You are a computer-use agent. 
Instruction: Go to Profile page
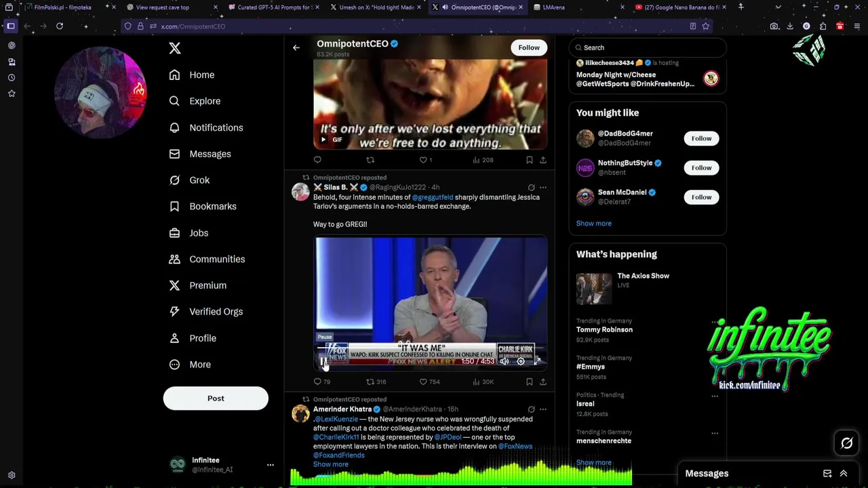coord(193,338)
